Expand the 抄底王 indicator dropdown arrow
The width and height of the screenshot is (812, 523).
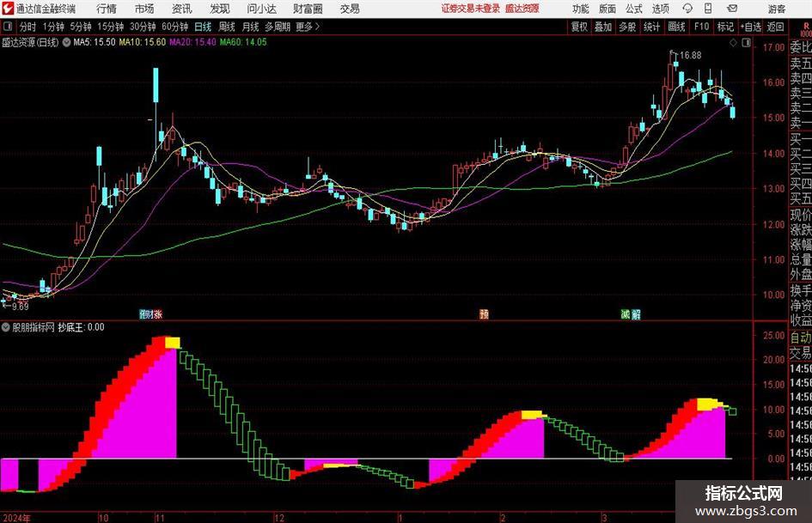(6, 327)
